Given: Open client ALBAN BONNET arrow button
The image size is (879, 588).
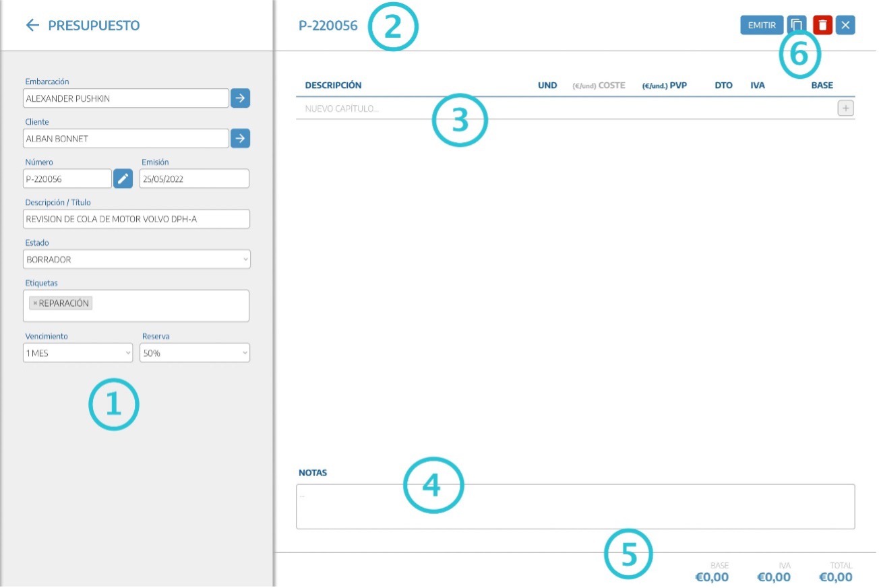Looking at the screenshot, I should tap(240, 139).
